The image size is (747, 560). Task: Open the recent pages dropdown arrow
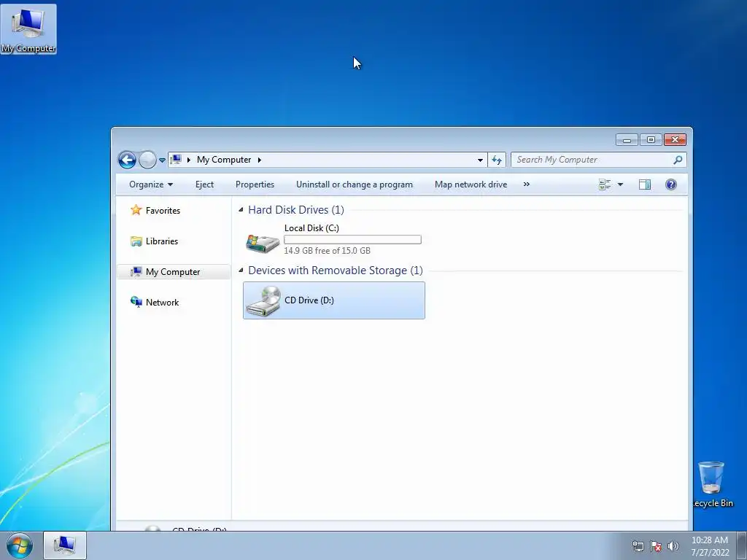[162, 160]
